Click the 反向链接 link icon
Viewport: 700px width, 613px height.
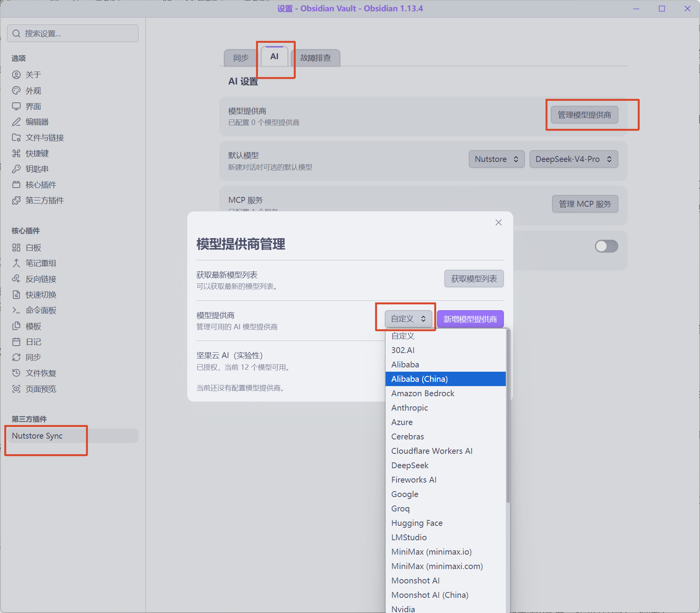pos(16,279)
